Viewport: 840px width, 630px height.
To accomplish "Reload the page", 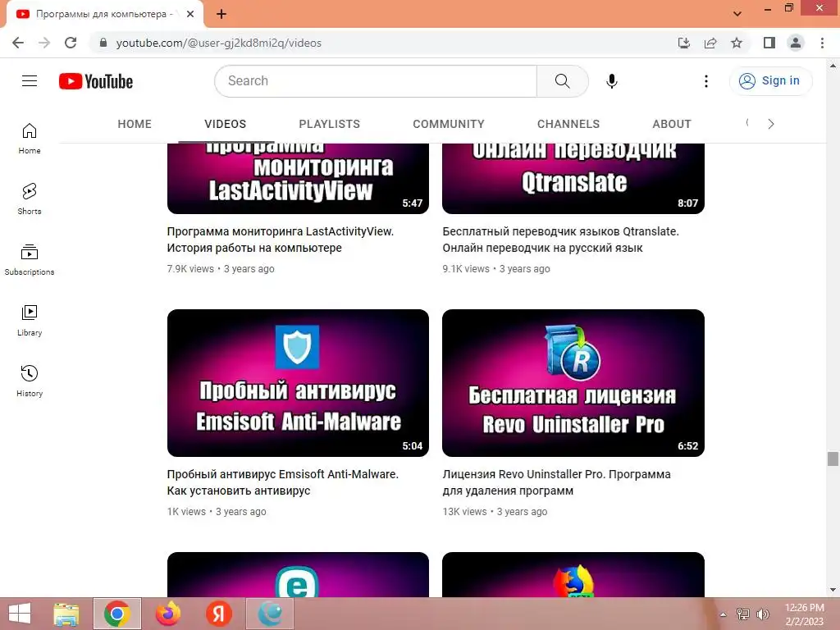I will point(71,43).
